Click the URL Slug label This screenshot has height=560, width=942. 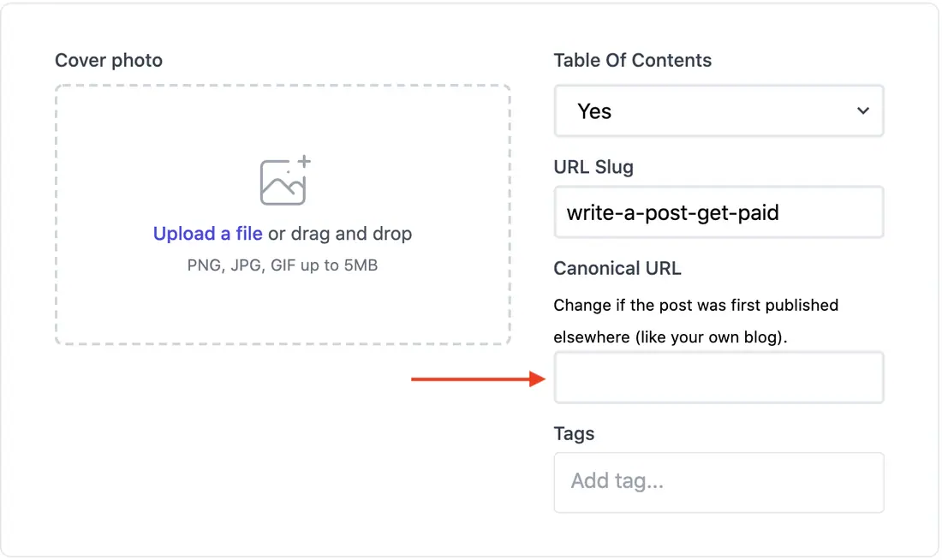click(x=593, y=166)
